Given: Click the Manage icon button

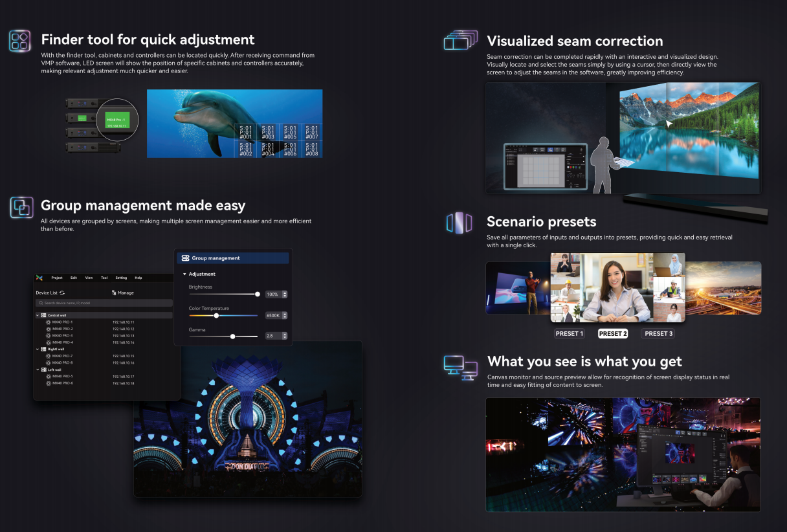Looking at the screenshot, I should coord(114,293).
